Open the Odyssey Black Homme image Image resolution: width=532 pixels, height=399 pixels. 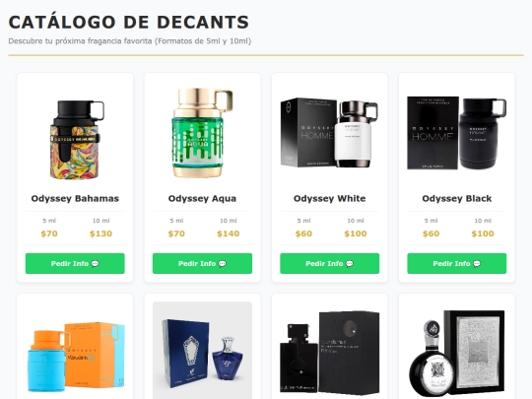click(x=457, y=134)
